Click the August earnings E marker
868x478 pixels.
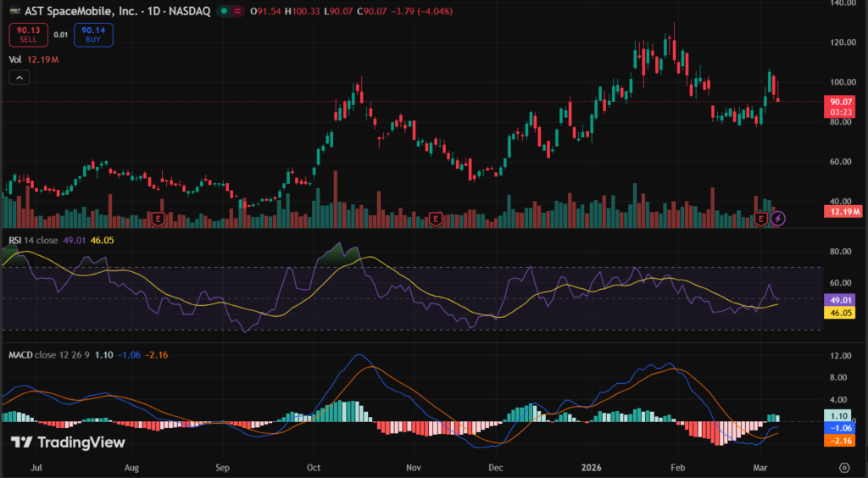pyautogui.click(x=158, y=219)
